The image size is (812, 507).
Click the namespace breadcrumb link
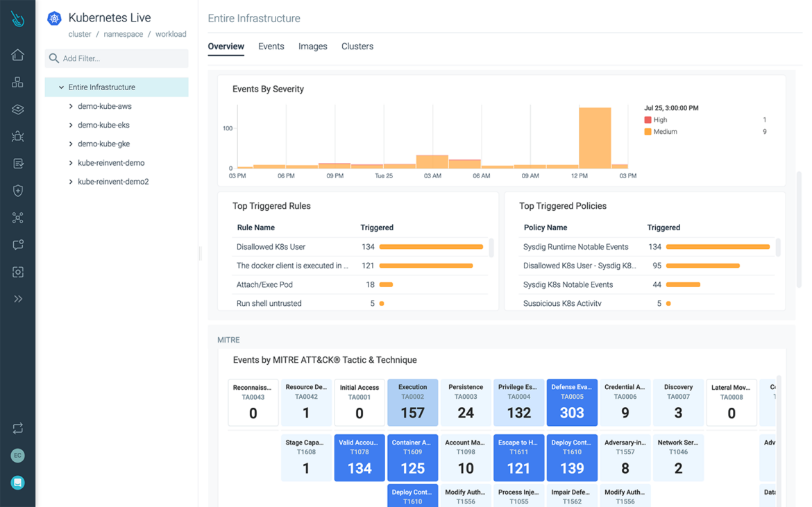(124, 34)
